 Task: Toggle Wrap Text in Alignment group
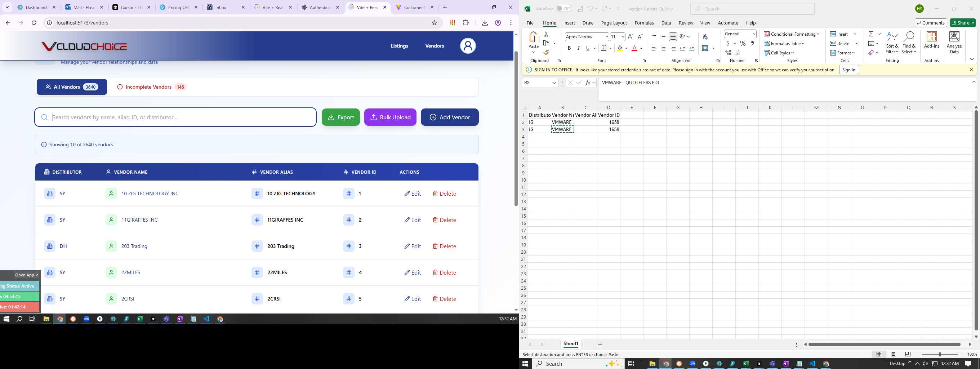click(705, 37)
